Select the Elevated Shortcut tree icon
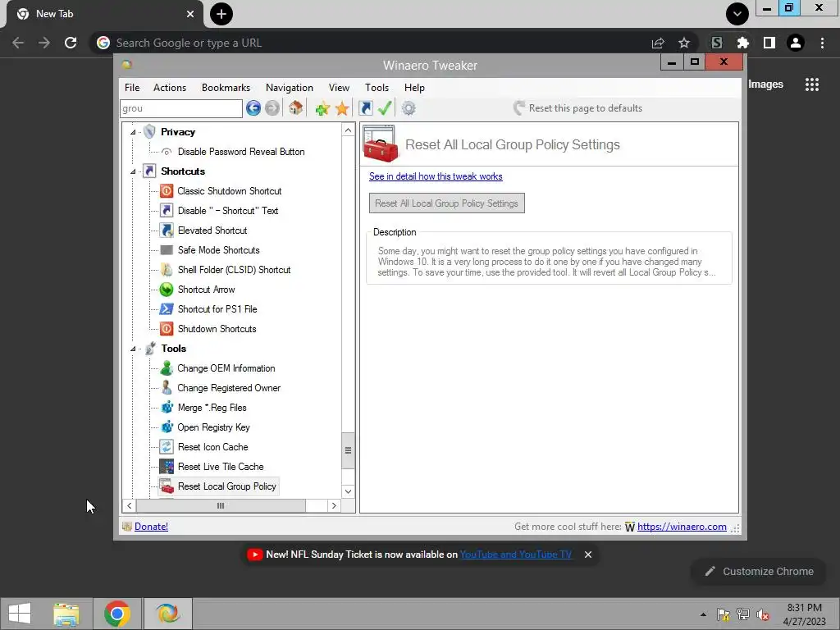 (167, 231)
